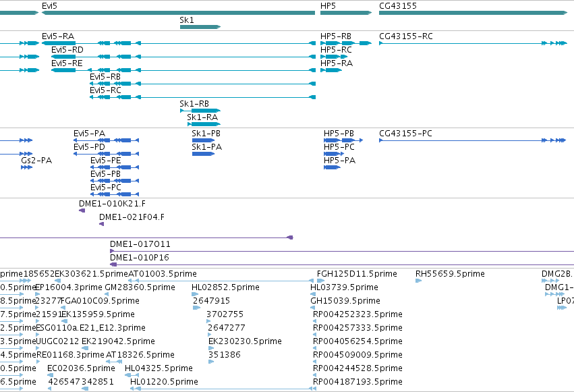Click the RP004252323.5prime EST label
This screenshot has height=392, width=574.
tap(358, 314)
